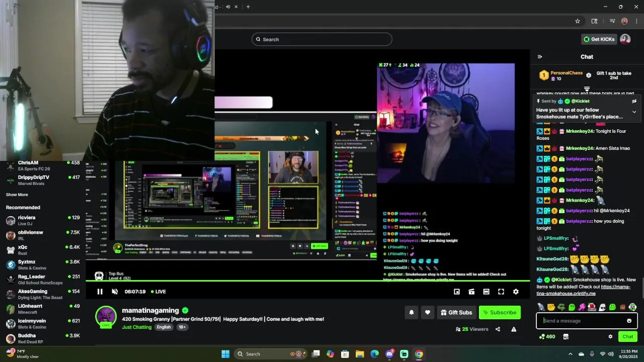
Task: Open Windows Start menu
Action: (x=225, y=354)
